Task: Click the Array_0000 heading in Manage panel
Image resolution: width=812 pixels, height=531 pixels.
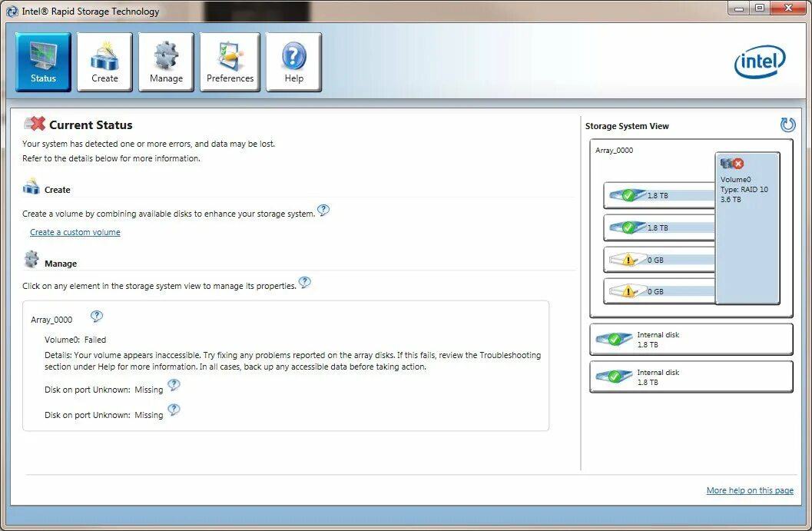Action: click(51, 320)
